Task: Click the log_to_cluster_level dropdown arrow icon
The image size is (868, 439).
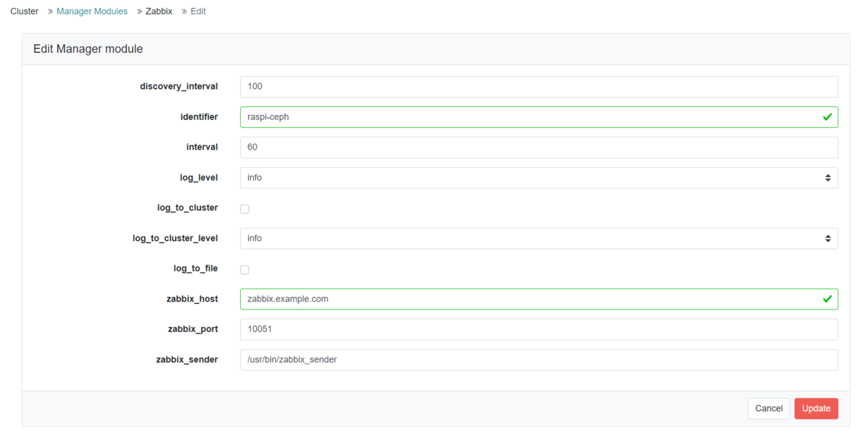Action: coord(827,239)
